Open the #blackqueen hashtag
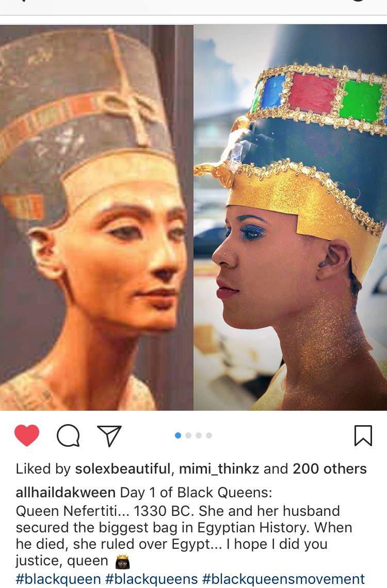This screenshot has height=588, width=387. [x=58, y=579]
